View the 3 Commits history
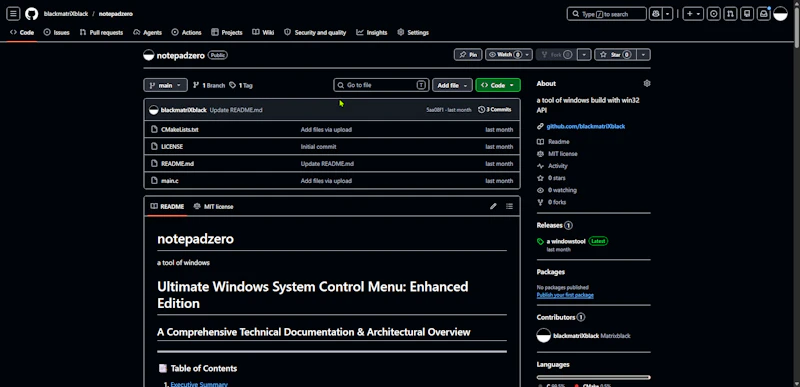This screenshot has height=387, width=800. pos(494,110)
